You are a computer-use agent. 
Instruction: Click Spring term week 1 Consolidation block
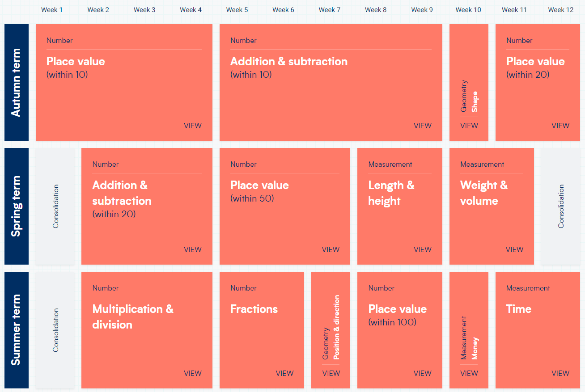tap(55, 206)
